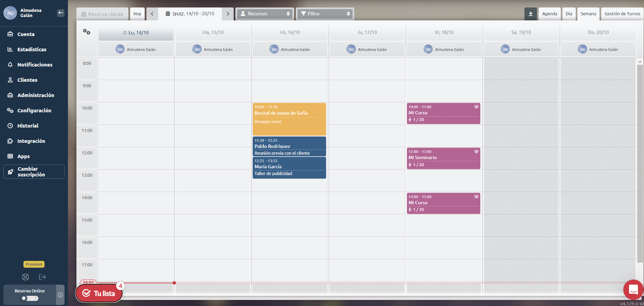
Task: Open the Filtro dropdown
Action: (324, 14)
